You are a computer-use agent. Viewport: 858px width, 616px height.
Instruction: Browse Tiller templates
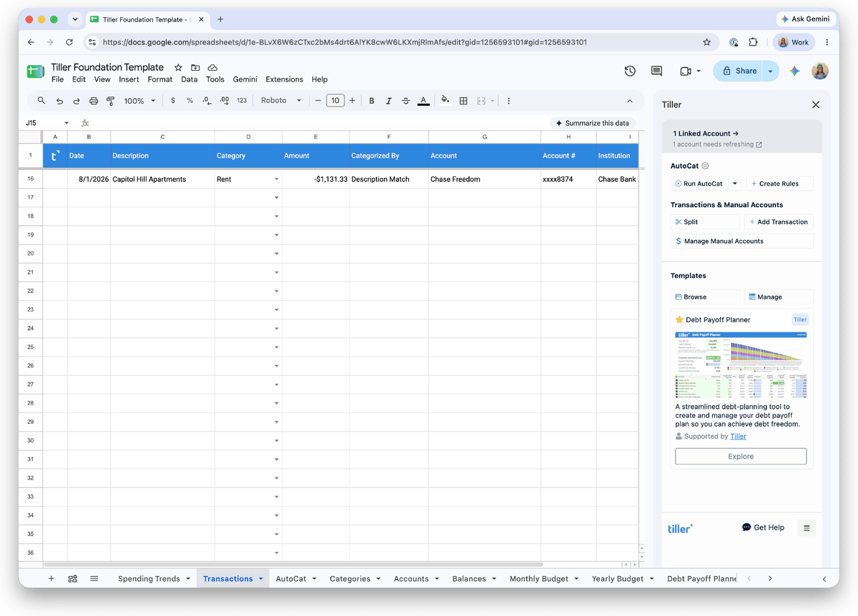705,297
